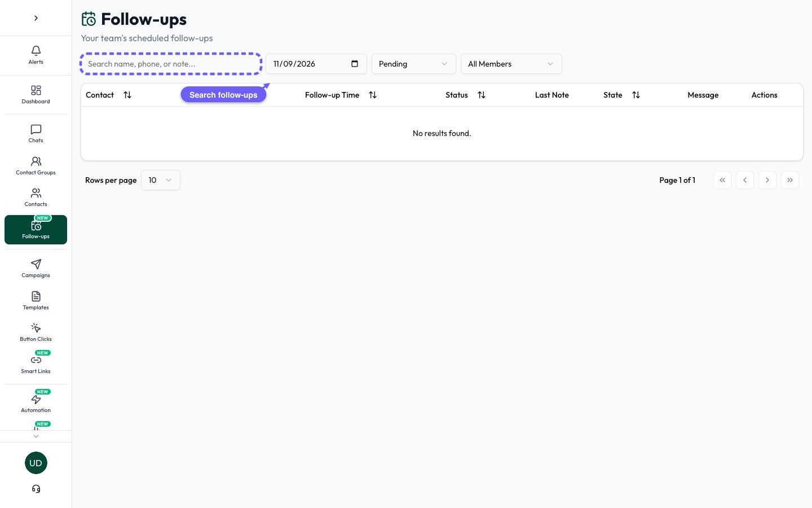The width and height of the screenshot is (812, 508).
Task: Click the headset support icon
Action: coord(36,489)
